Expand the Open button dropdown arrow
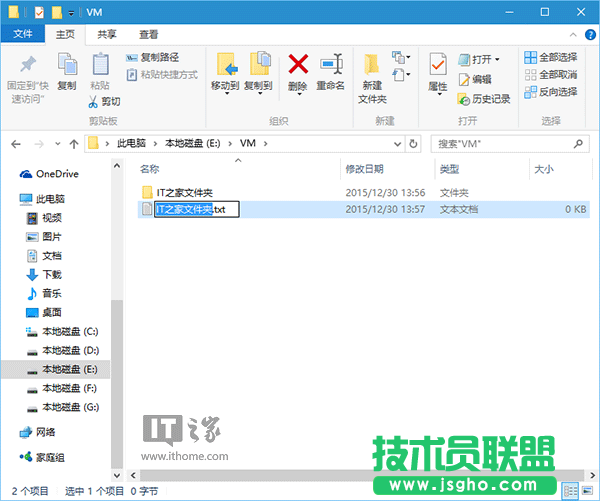Screen dimensions: 600x501 [x=497, y=59]
